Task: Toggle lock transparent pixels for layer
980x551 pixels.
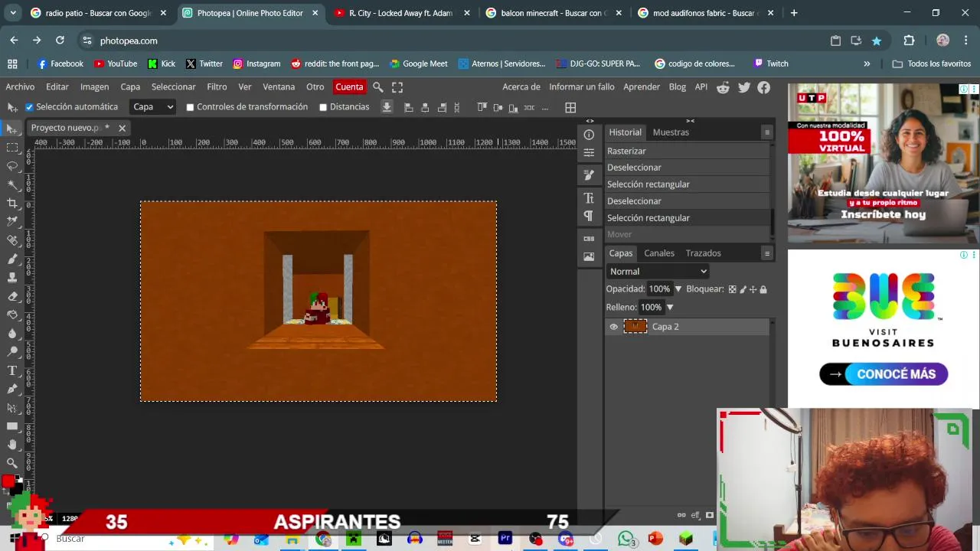Action: (732, 289)
